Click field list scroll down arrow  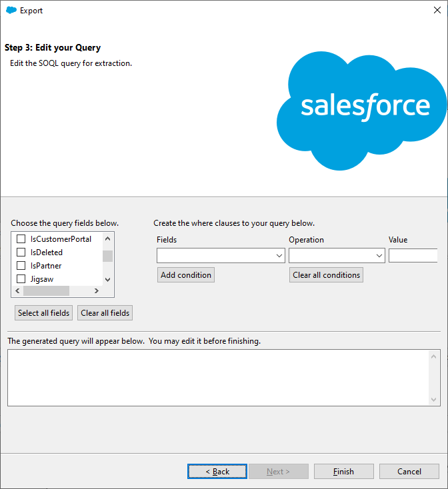pyautogui.click(x=107, y=280)
